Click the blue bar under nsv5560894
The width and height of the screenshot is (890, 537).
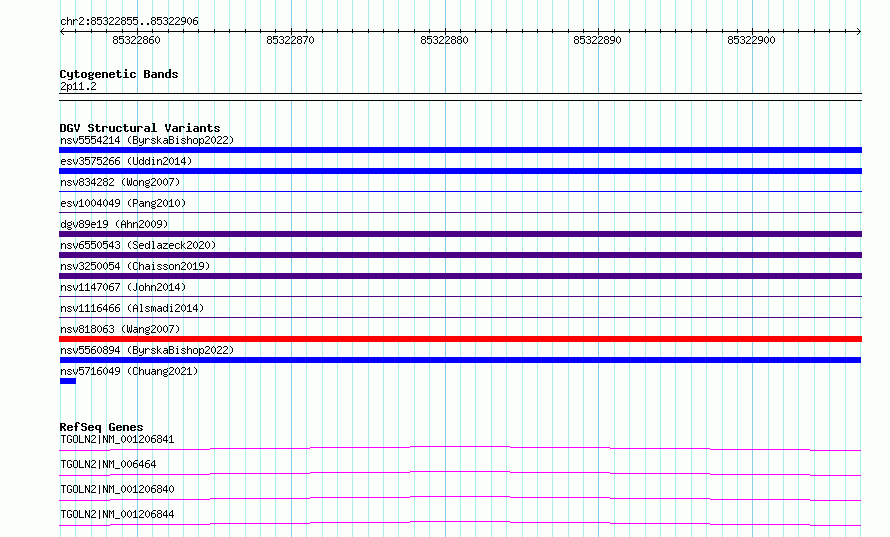[x=460, y=360]
